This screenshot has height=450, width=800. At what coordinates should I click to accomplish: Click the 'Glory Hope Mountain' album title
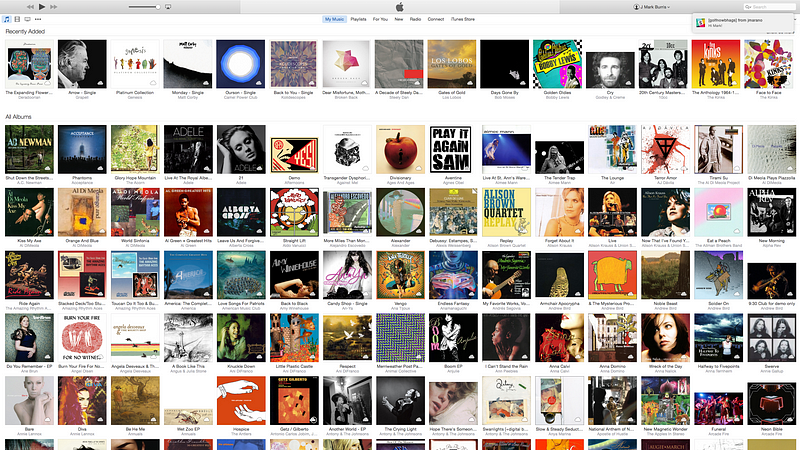135,178
